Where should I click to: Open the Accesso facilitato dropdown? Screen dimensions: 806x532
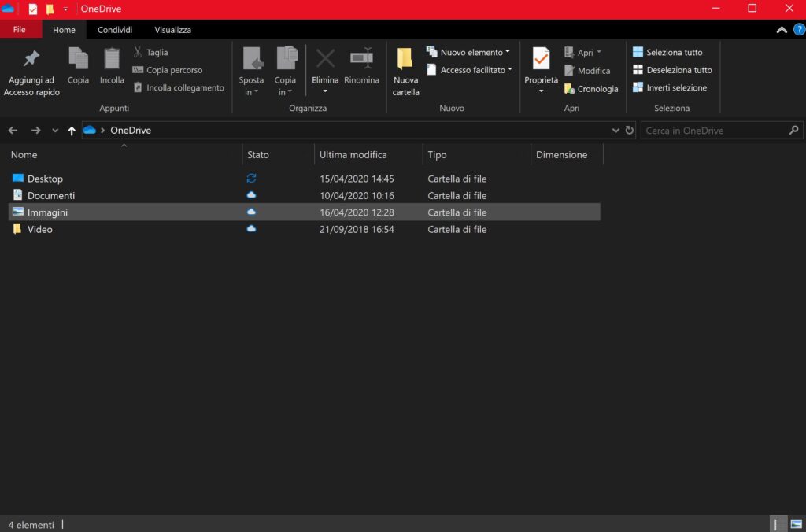[x=469, y=70]
